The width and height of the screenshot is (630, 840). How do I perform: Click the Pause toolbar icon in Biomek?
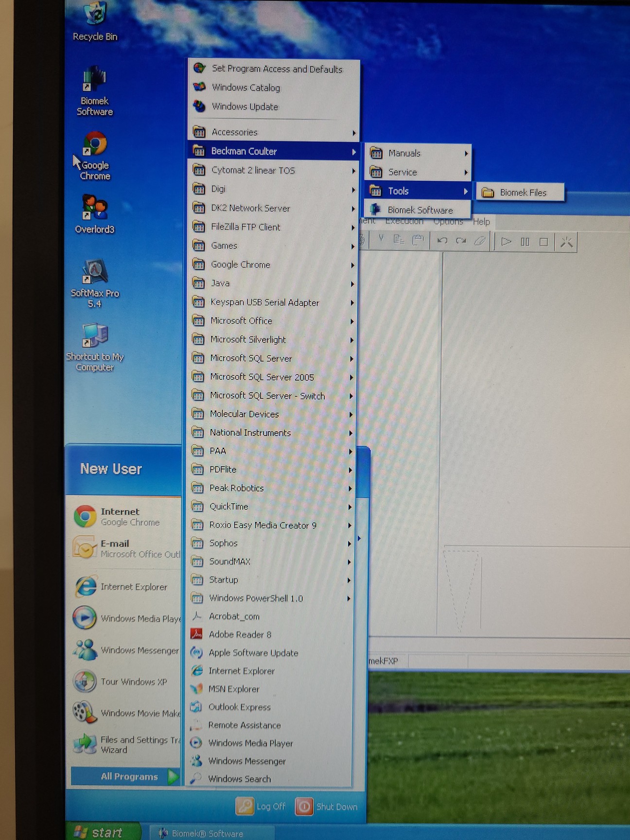click(525, 242)
